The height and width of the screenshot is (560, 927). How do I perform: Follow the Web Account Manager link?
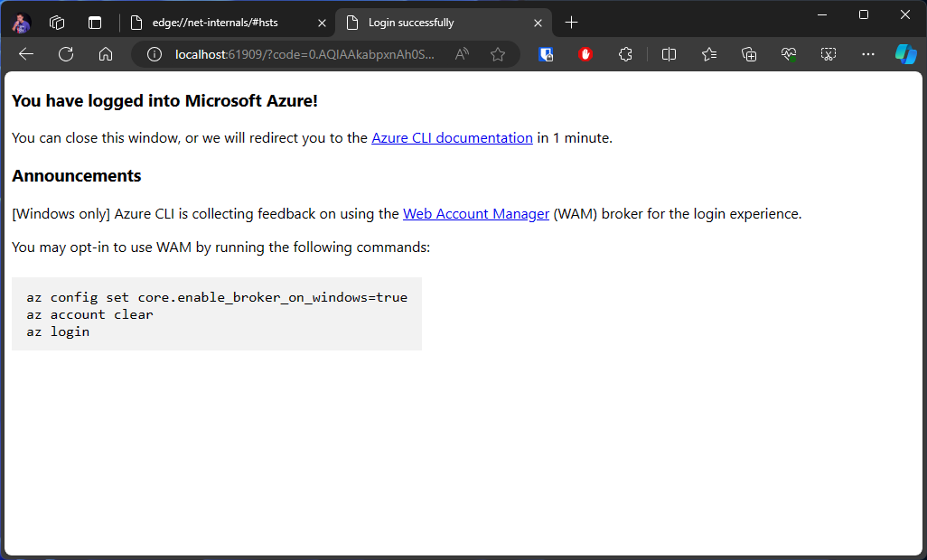(x=476, y=214)
